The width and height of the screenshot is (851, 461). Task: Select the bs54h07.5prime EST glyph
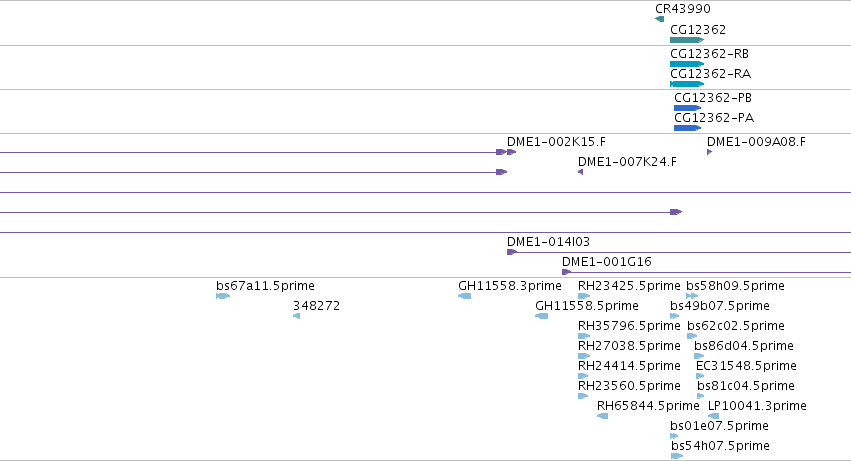677,456
